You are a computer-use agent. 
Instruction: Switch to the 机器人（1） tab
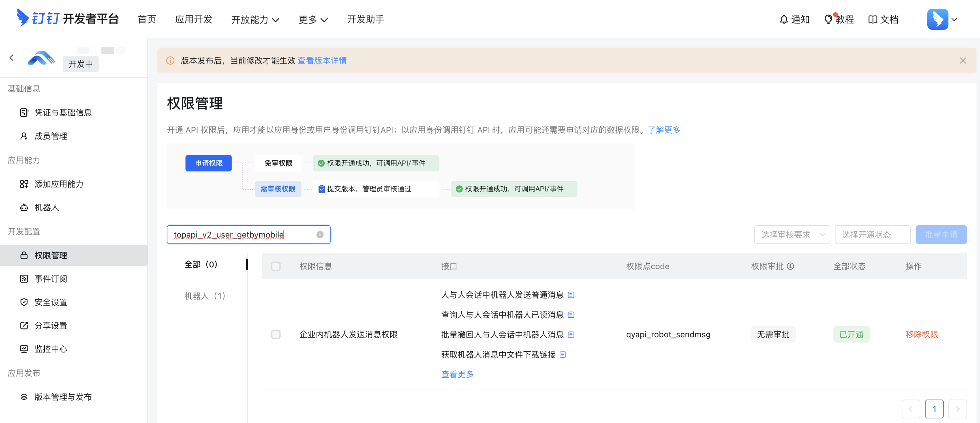[205, 296]
